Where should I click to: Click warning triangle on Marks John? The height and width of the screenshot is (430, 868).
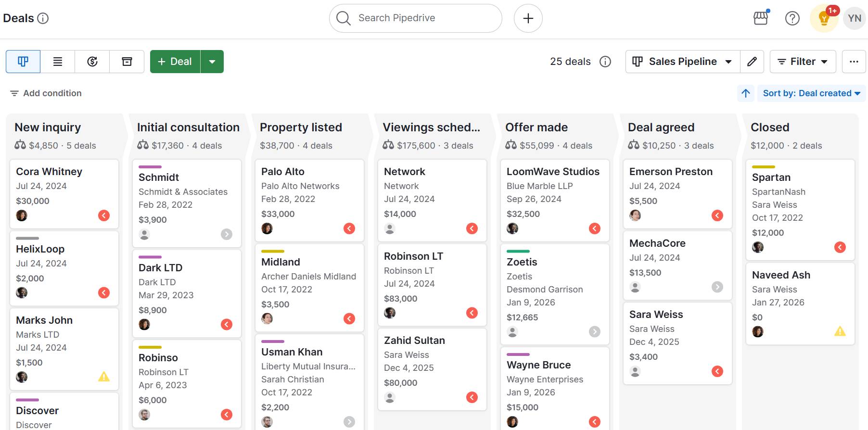[x=104, y=377]
